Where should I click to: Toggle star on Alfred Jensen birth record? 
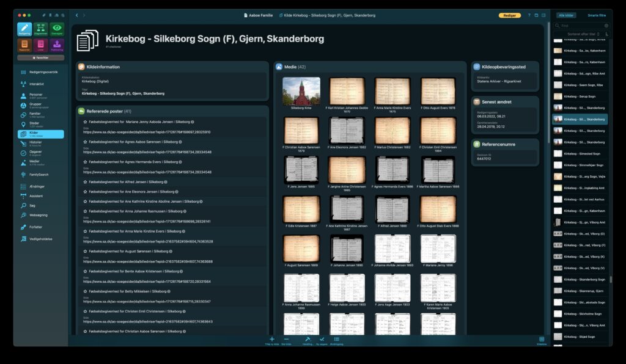point(86,181)
